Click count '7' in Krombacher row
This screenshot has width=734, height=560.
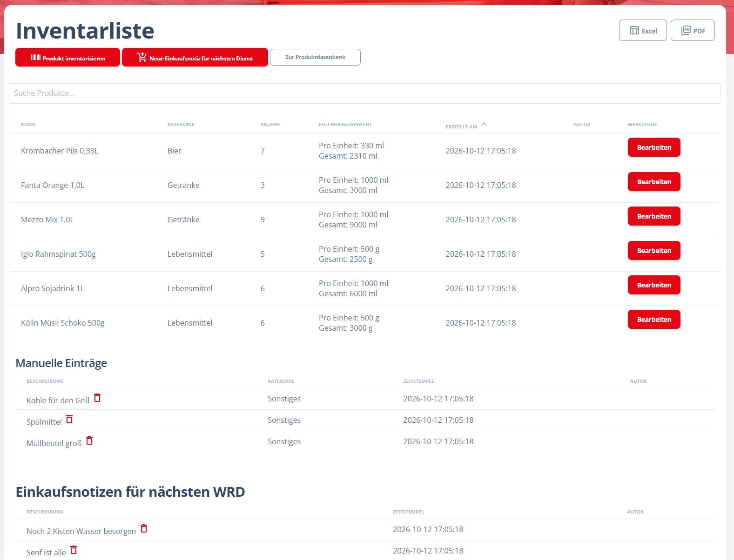point(263,151)
